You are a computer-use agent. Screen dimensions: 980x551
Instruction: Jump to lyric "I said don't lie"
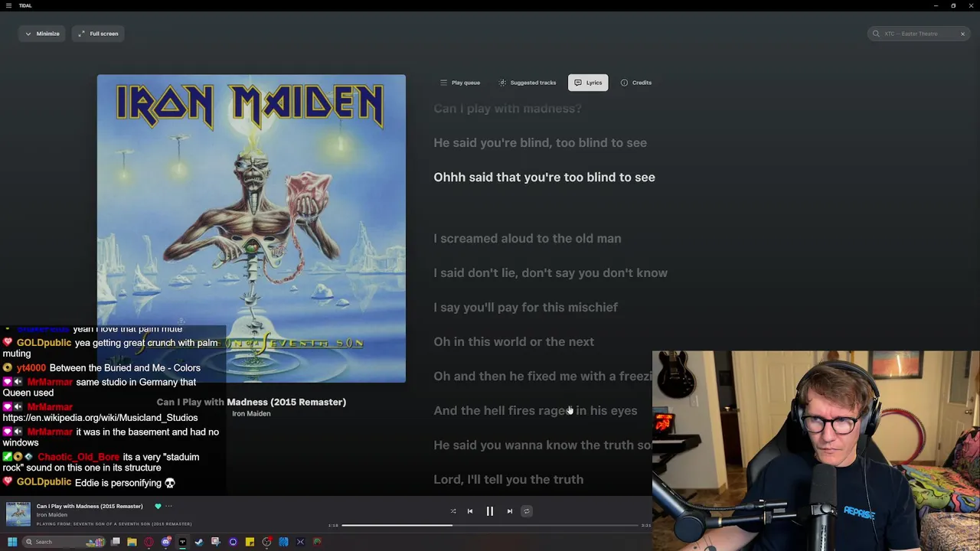pyautogui.click(x=550, y=273)
